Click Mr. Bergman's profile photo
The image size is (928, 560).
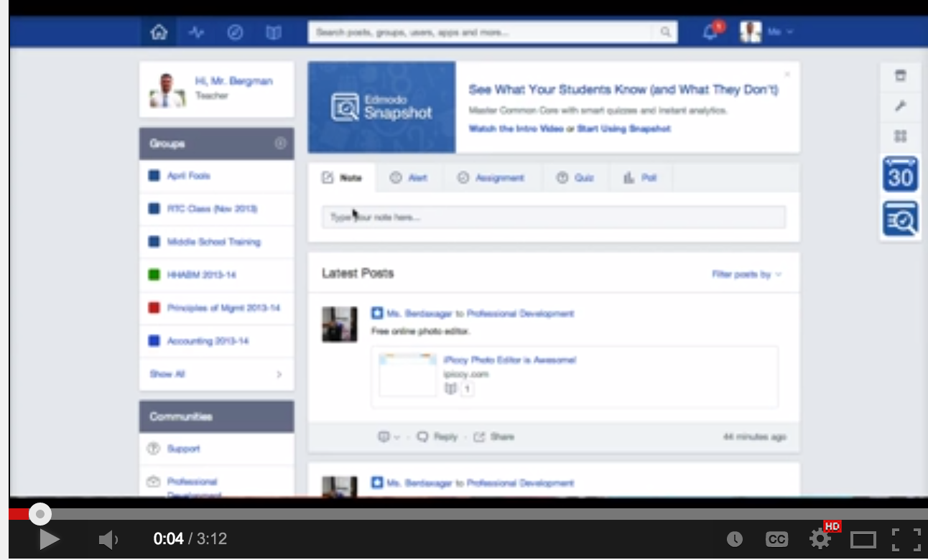(167, 90)
